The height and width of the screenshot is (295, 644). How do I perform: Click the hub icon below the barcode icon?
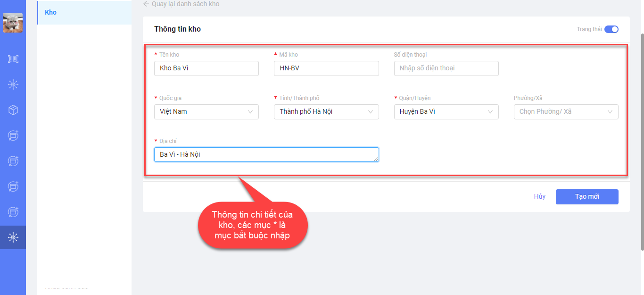[13, 84]
